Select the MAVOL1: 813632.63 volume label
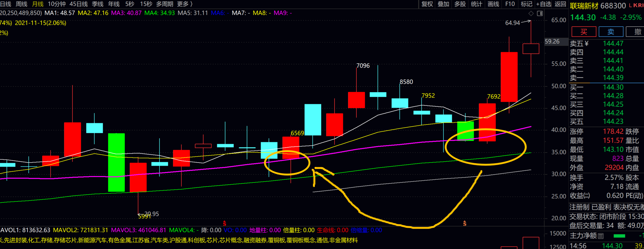Viewport: 644px width, 249px height. [25, 230]
